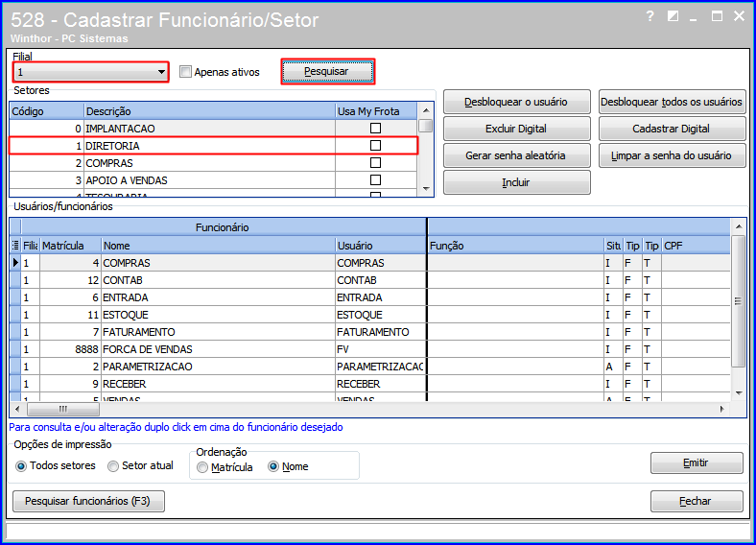Screen dimensions: 756x545
Task: Check Usa My Frota for COMPRAS sector
Action: coord(375,163)
